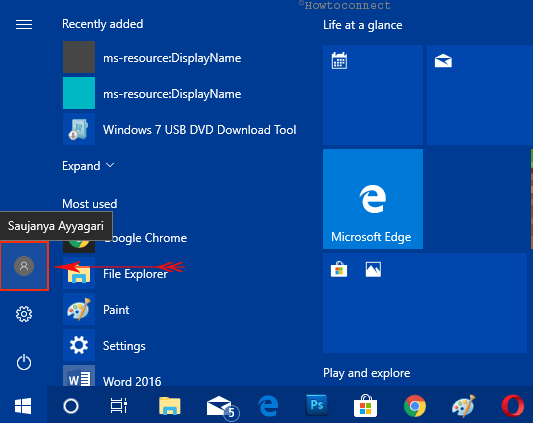Launch Opera browser from taskbar

click(513, 406)
